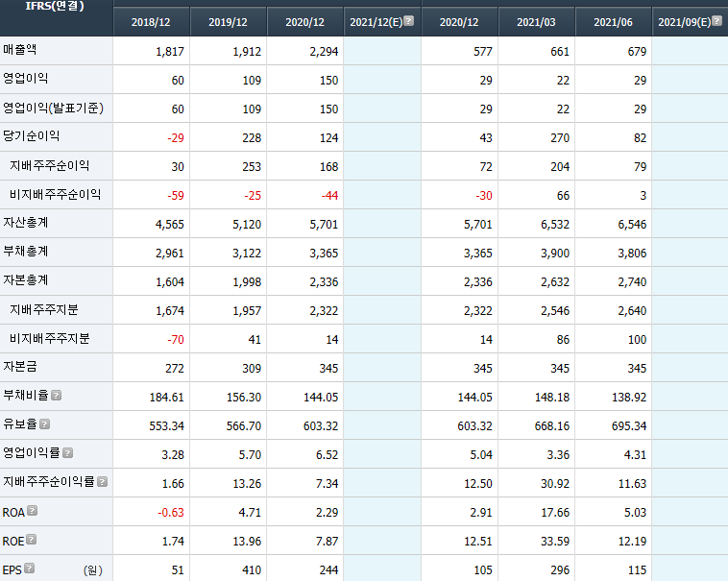Select the 2021/06 quarterly column header

[x=614, y=22]
